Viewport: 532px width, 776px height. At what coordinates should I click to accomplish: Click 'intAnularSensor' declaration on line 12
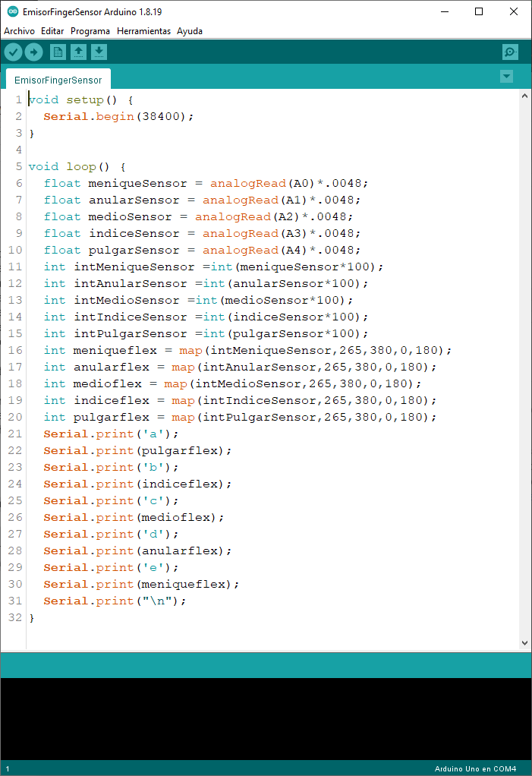tap(131, 283)
